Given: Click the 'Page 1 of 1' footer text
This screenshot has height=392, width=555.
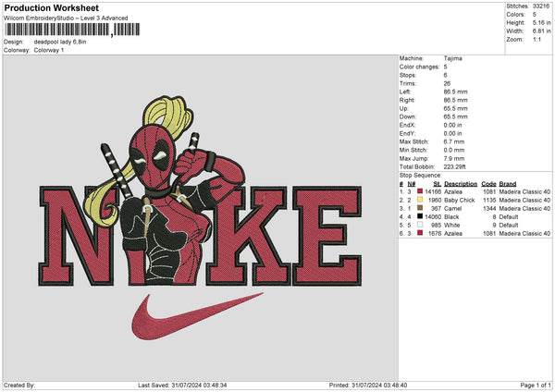Looking at the screenshot, I should click(x=536, y=385).
